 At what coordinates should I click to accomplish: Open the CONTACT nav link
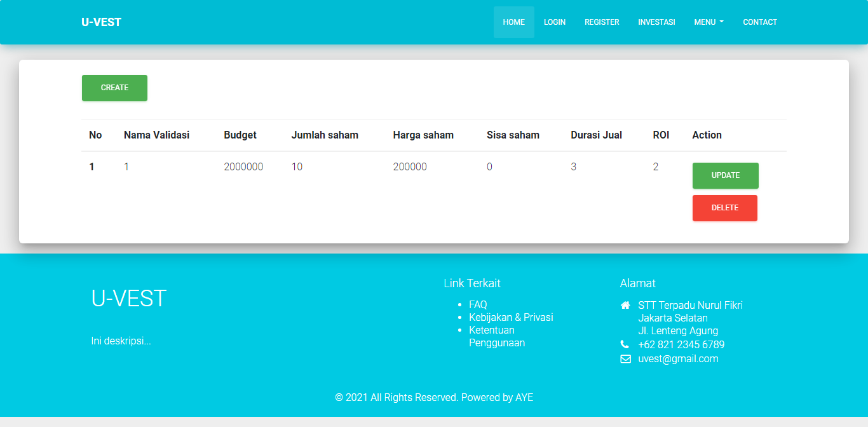click(760, 22)
